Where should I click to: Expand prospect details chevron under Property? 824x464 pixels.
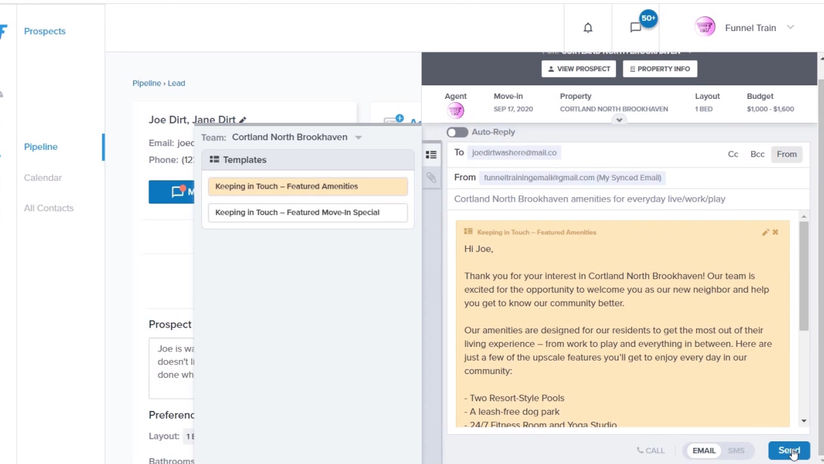(619, 120)
